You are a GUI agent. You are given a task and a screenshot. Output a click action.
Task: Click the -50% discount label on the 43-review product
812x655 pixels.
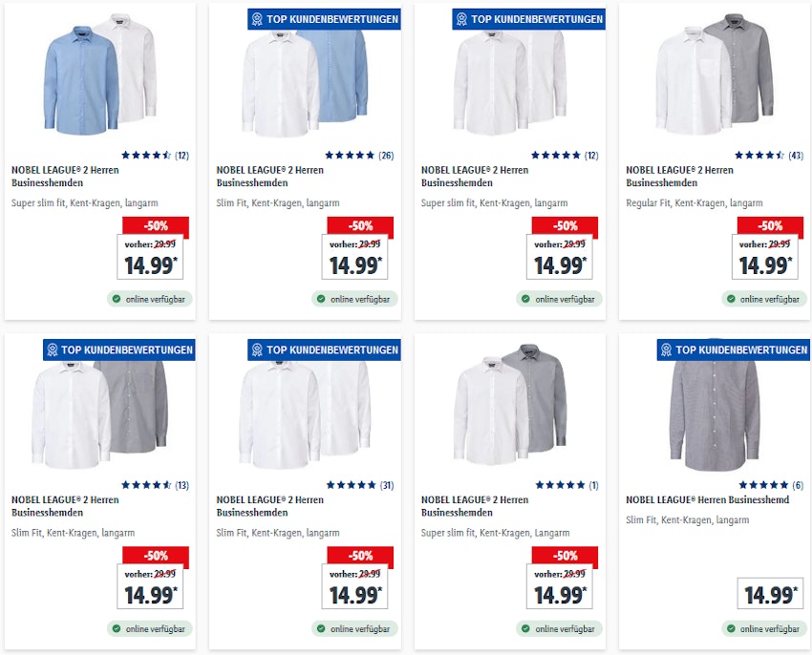[770, 226]
